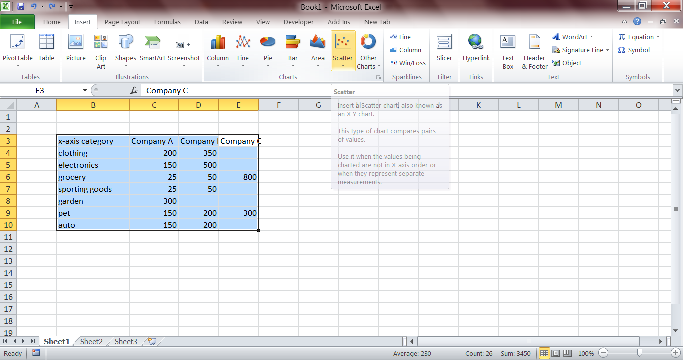
Task: Toggle Normal view button in status bar
Action: (544, 353)
